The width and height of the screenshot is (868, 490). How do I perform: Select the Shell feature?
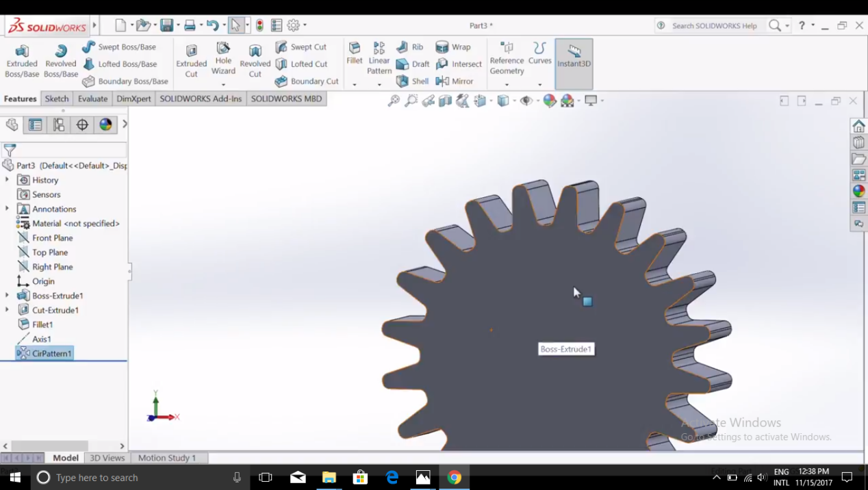412,81
